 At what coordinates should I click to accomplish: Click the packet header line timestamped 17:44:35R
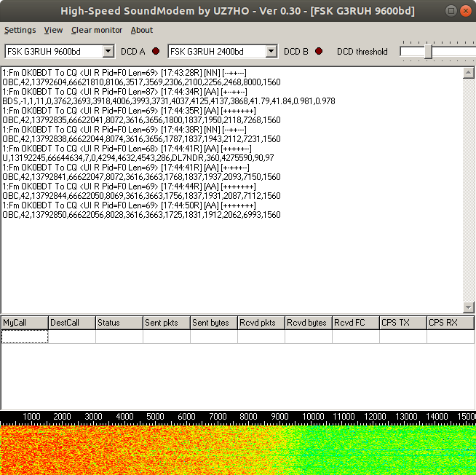(x=129, y=111)
